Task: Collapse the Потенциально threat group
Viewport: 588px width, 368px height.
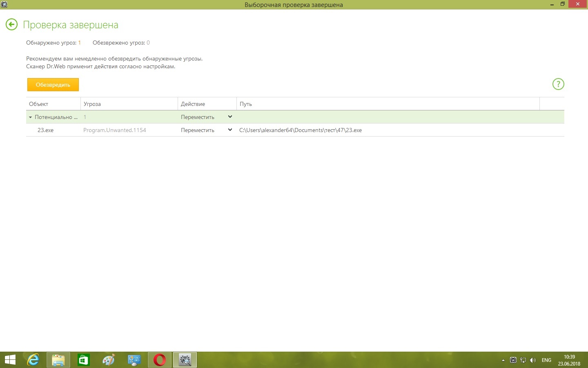Action: tap(30, 117)
